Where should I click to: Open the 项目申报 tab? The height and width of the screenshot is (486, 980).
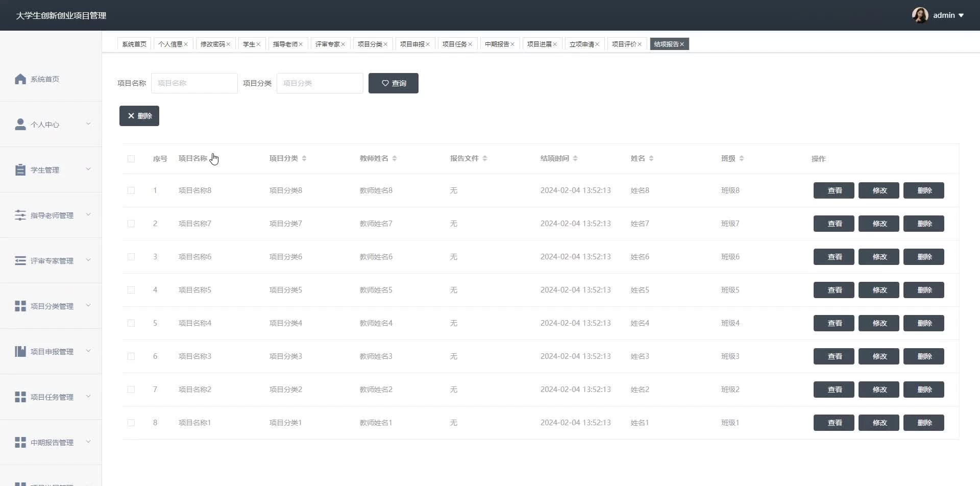pyautogui.click(x=412, y=44)
